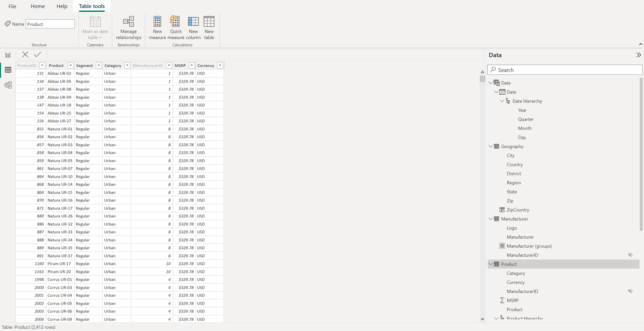Viewport: 644px width, 331px height.
Task: Open ProductID column filter dropdown
Action: (42, 65)
